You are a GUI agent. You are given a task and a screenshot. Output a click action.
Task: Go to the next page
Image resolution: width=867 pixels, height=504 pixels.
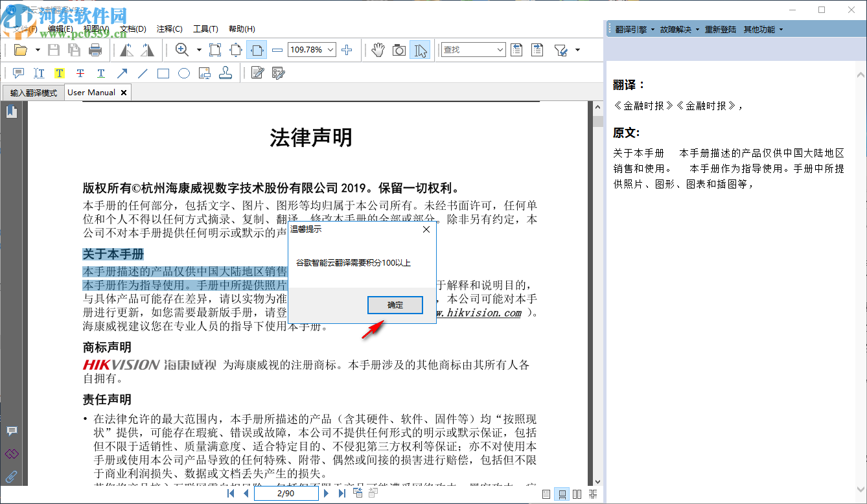coord(326,494)
